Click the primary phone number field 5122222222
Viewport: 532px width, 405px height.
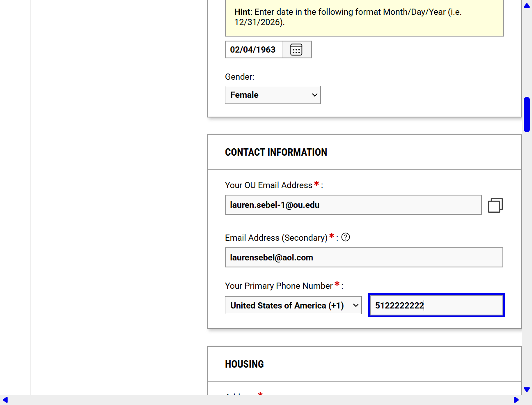click(x=436, y=305)
